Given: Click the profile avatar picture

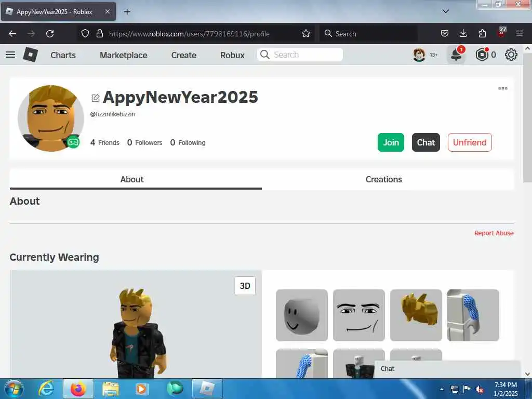Looking at the screenshot, I should (x=50, y=118).
